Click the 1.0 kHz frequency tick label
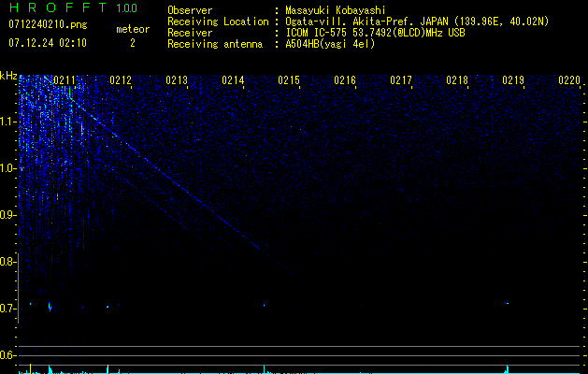The width and height of the screenshot is (588, 374). tap(7, 168)
